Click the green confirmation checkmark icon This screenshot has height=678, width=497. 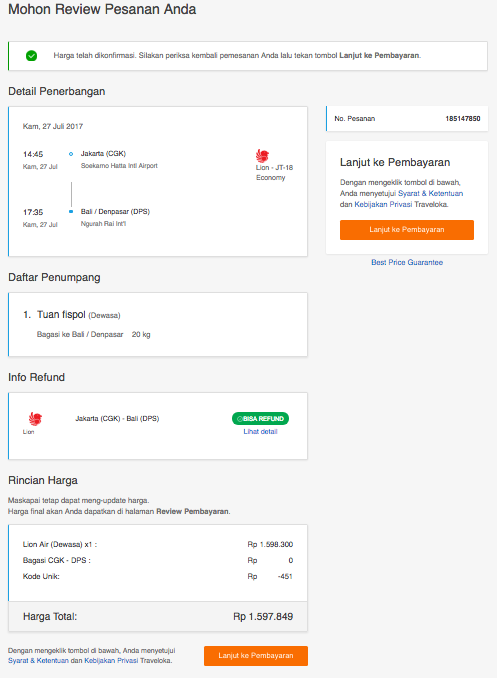[32, 55]
